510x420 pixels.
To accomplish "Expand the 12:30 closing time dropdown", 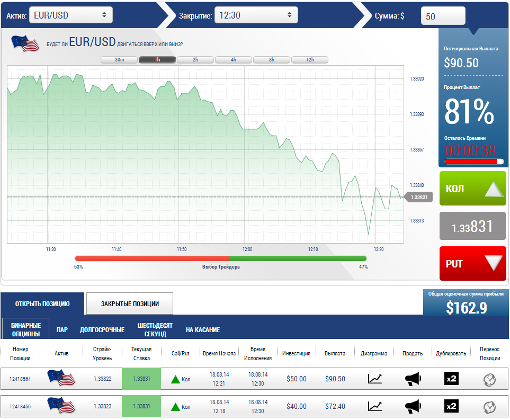I will pos(256,15).
